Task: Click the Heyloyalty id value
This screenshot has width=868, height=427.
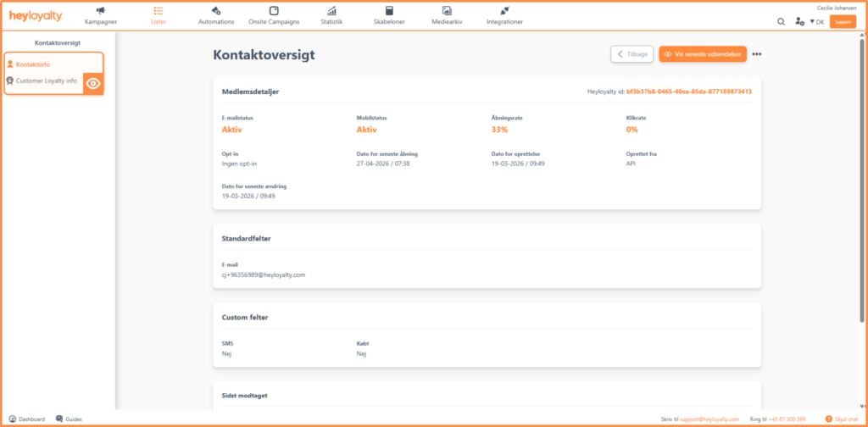Action: (689, 91)
